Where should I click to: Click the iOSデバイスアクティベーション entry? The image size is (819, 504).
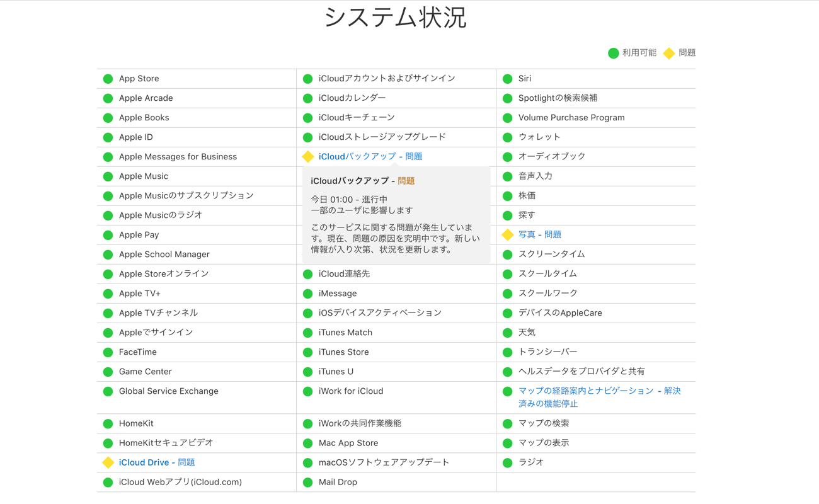[381, 313]
